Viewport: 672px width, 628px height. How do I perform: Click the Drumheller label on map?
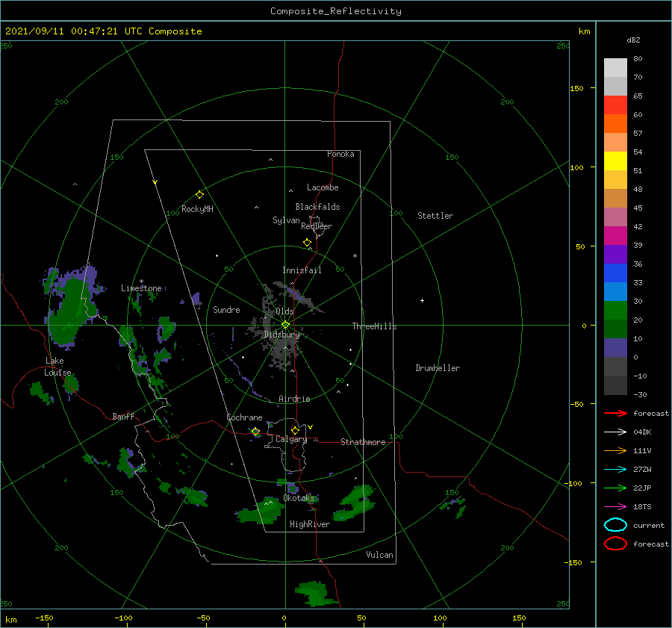438,368
